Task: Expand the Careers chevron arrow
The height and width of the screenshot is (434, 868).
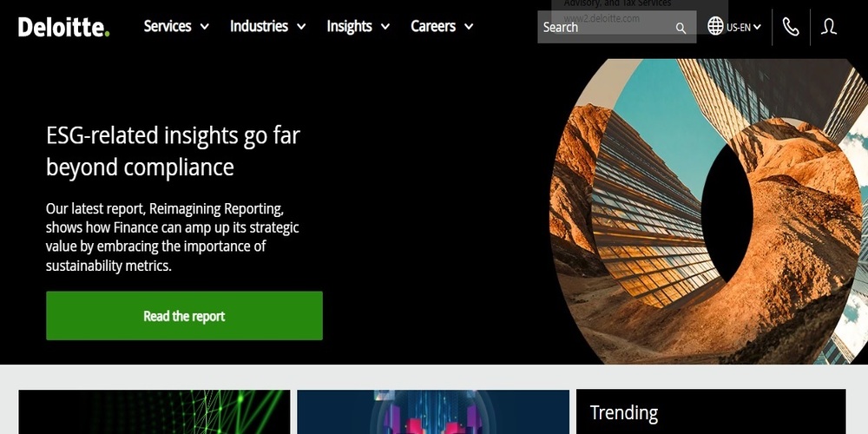Action: coord(469,27)
